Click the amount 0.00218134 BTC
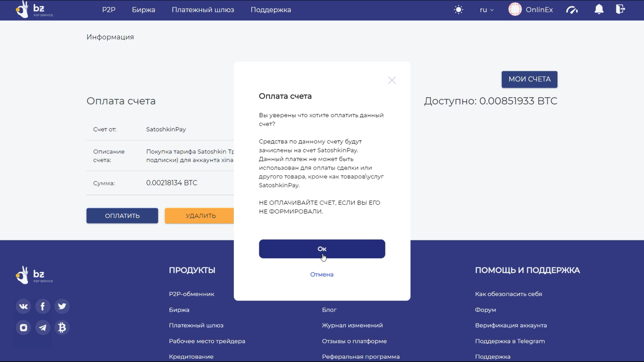644x362 pixels. pyautogui.click(x=172, y=183)
